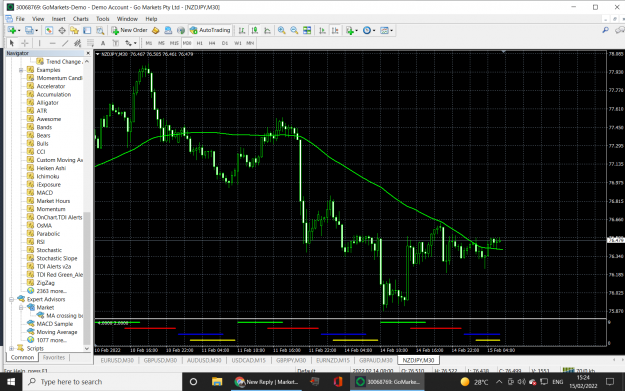Select the MACD Sample expert advisor
Image resolution: width=625 pixels, height=391 pixels.
point(55,324)
